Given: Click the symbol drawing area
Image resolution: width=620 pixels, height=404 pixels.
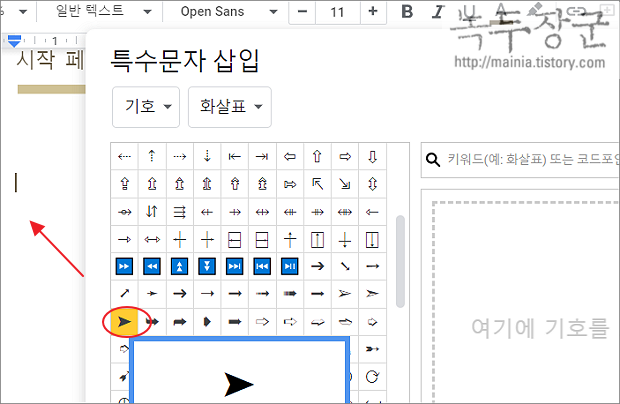Looking at the screenshot, I should [526, 300].
